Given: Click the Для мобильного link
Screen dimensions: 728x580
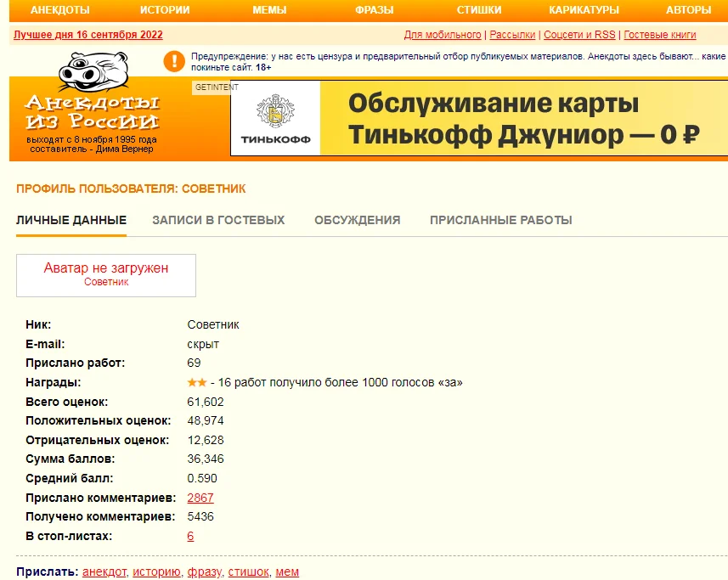Looking at the screenshot, I should [443, 35].
